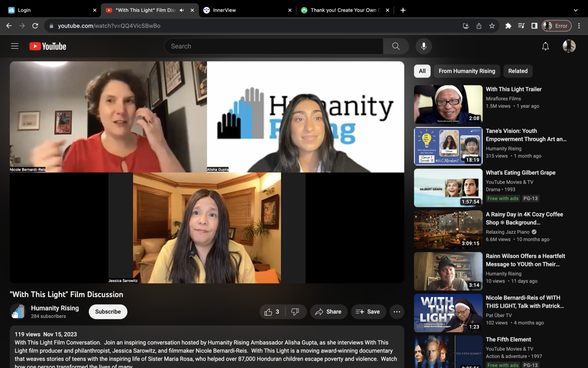This screenshot has width=588, height=368.
Task: Click the video title text
Action: 67,294
